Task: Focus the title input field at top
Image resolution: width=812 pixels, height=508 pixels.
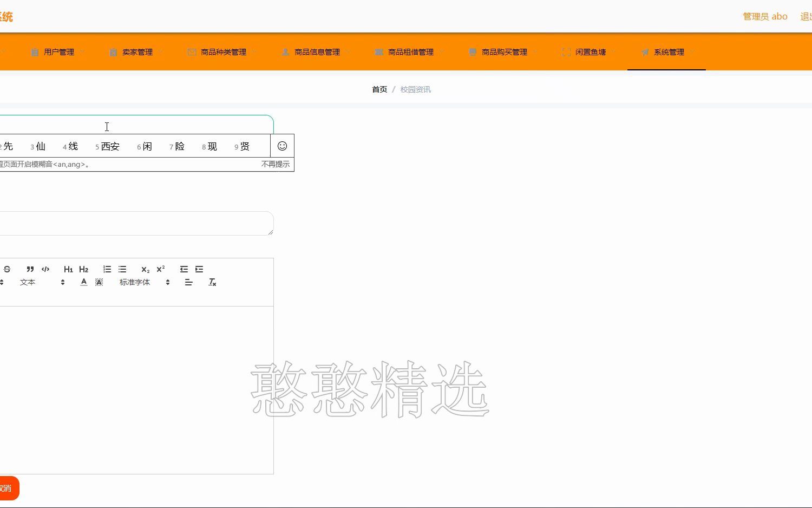Action: point(136,125)
